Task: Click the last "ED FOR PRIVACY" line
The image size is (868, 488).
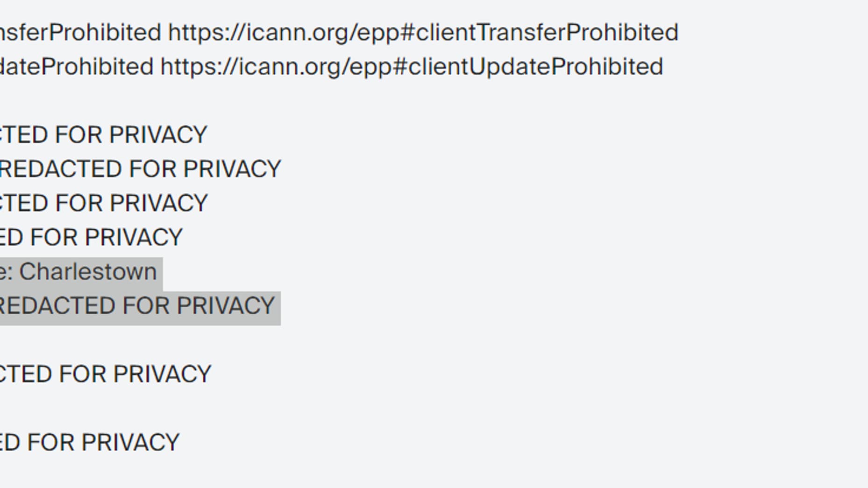Action: pos(89,443)
